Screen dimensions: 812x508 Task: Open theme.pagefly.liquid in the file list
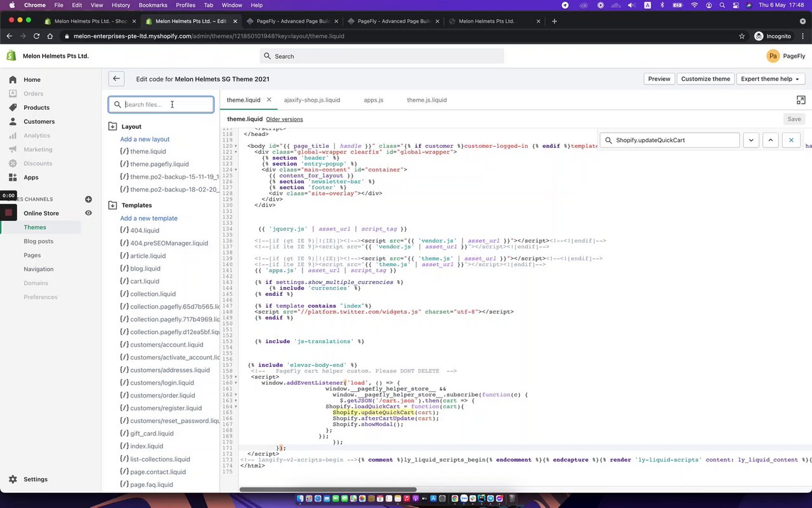tap(159, 164)
